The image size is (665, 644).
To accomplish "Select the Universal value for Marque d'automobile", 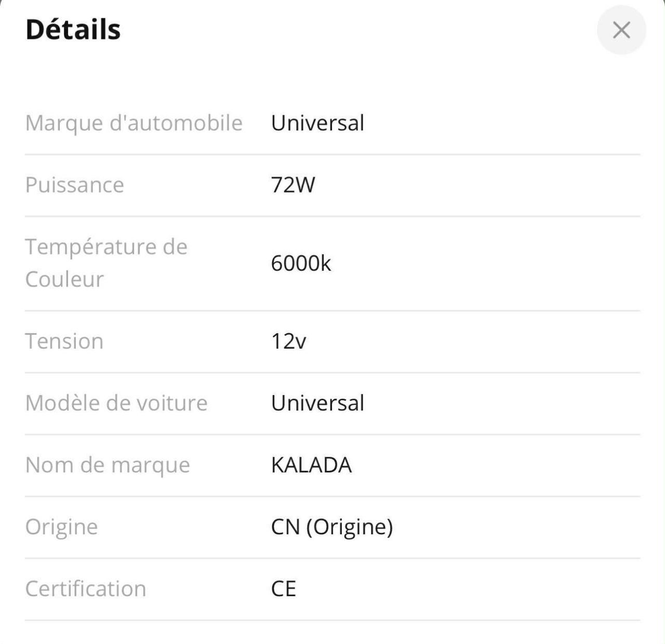I will (317, 123).
